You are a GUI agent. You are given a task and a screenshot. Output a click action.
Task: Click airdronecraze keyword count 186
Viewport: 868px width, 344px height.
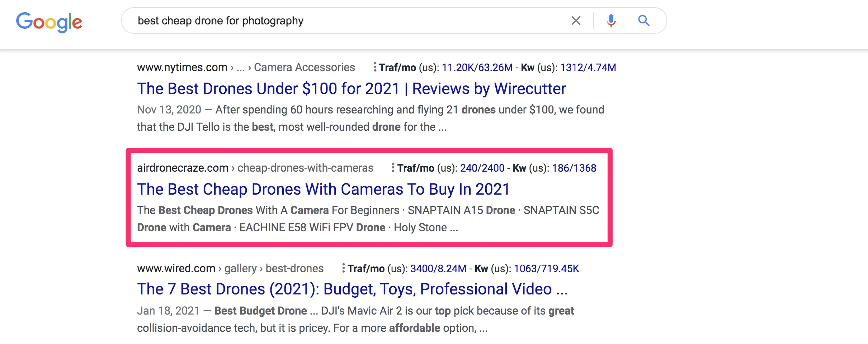[561, 168]
